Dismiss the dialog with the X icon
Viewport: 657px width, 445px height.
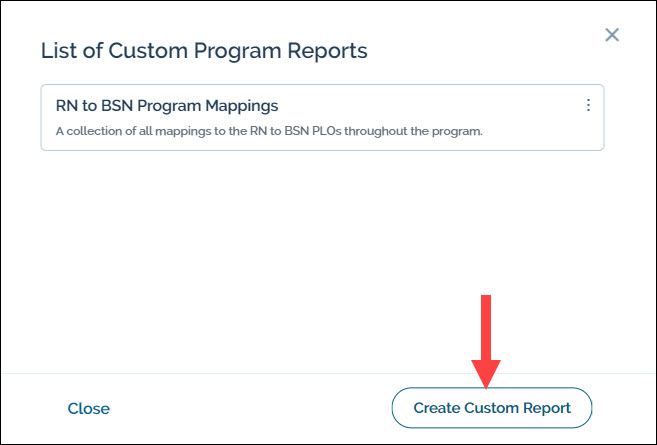[x=613, y=36]
